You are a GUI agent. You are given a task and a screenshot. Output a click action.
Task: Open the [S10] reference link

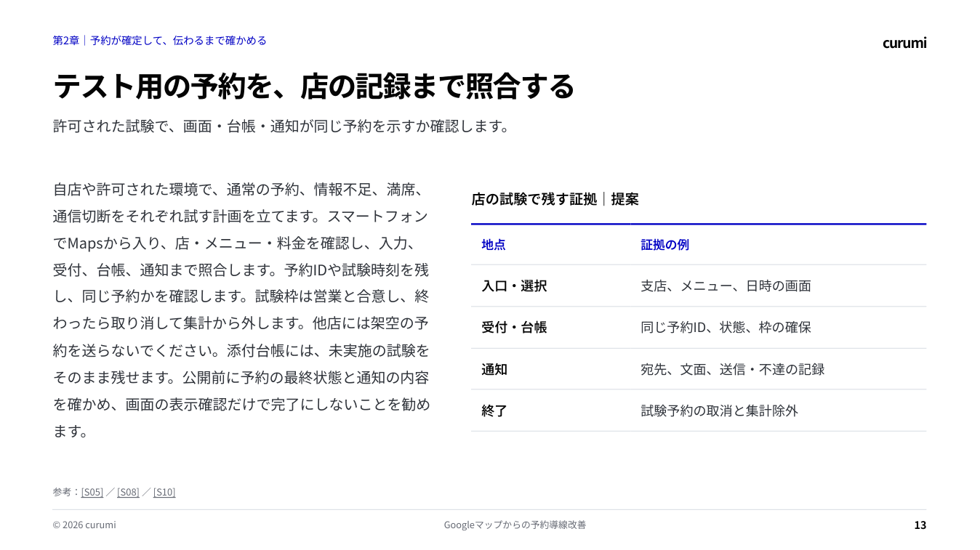(x=164, y=492)
